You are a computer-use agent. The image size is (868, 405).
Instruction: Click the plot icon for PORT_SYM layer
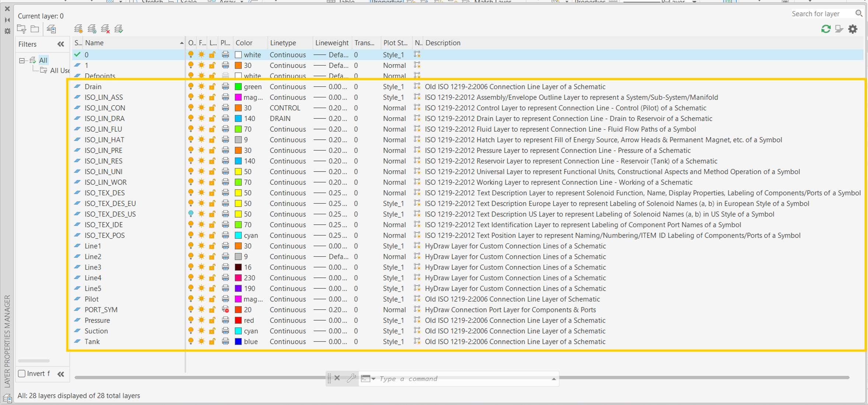(225, 310)
